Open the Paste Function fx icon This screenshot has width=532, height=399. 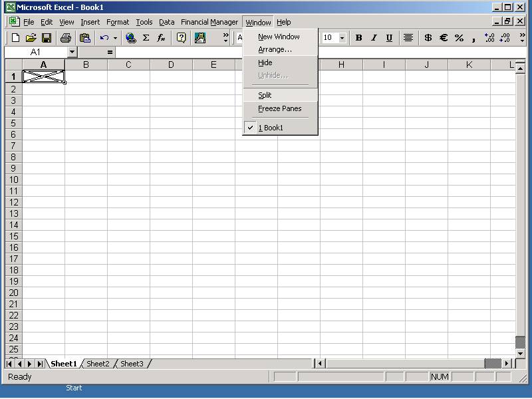click(x=161, y=38)
